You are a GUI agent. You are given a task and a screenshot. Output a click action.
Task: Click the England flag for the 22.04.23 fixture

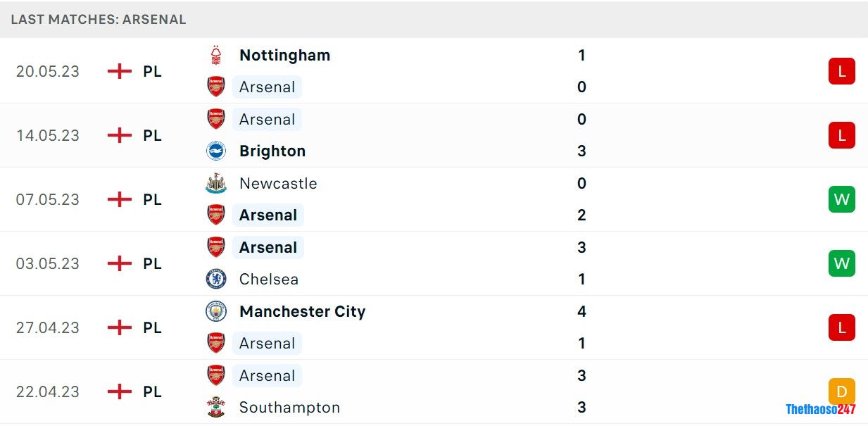coord(120,391)
